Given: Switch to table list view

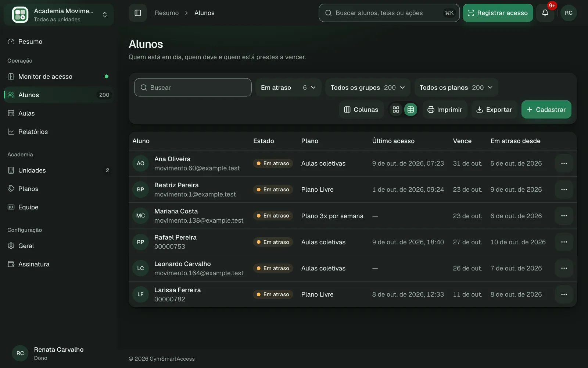Looking at the screenshot, I should (x=410, y=110).
